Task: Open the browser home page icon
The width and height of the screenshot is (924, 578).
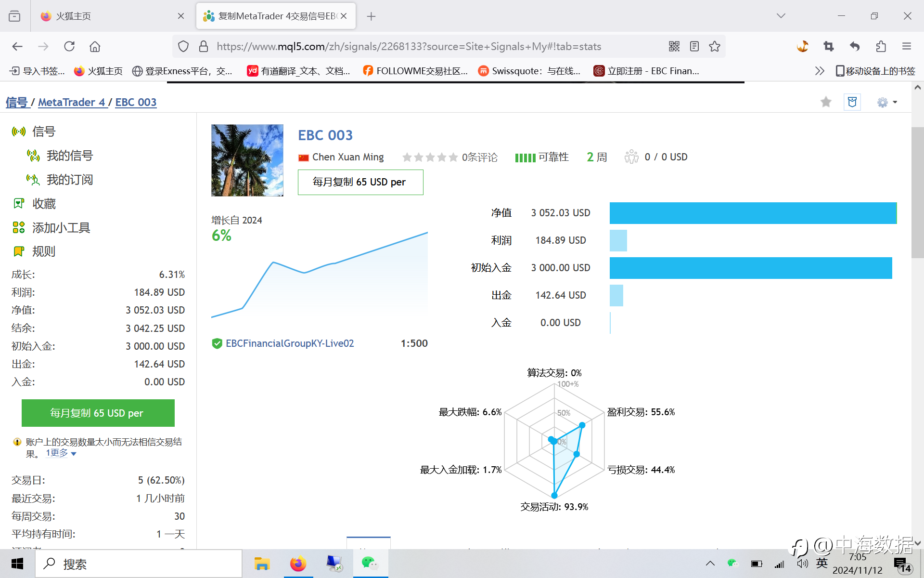Action: (x=95, y=46)
